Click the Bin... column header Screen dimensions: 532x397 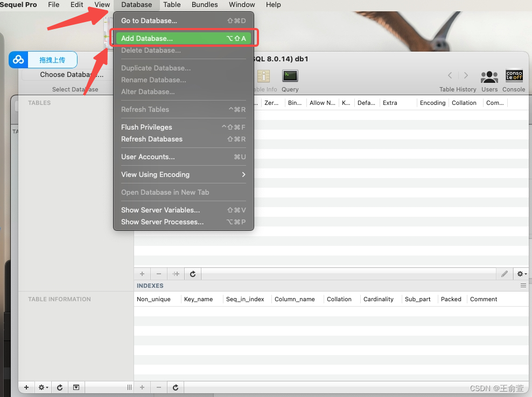click(295, 103)
